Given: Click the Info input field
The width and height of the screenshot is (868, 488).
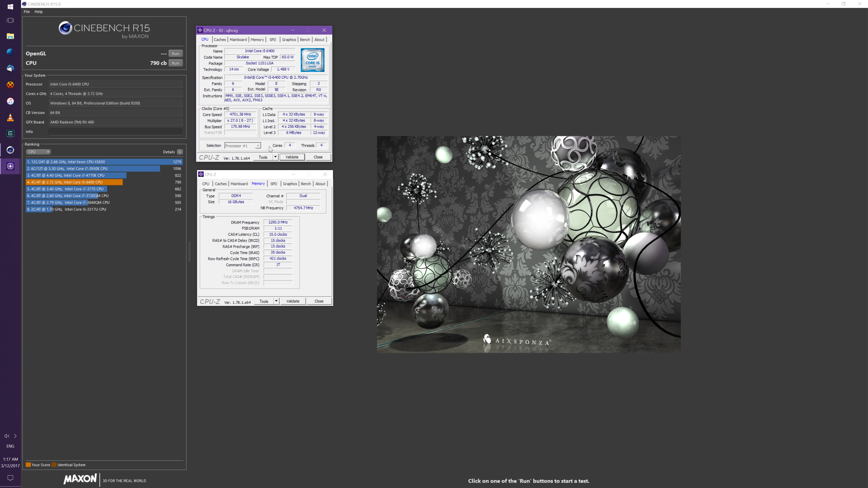Looking at the screenshot, I should [116, 132].
